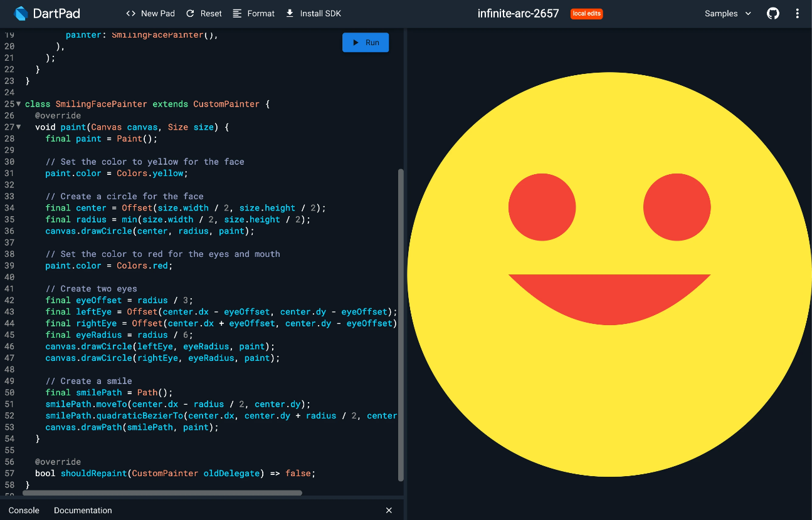This screenshot has height=520, width=812.
Task: Open the three-dot overflow menu
Action: [798, 13]
